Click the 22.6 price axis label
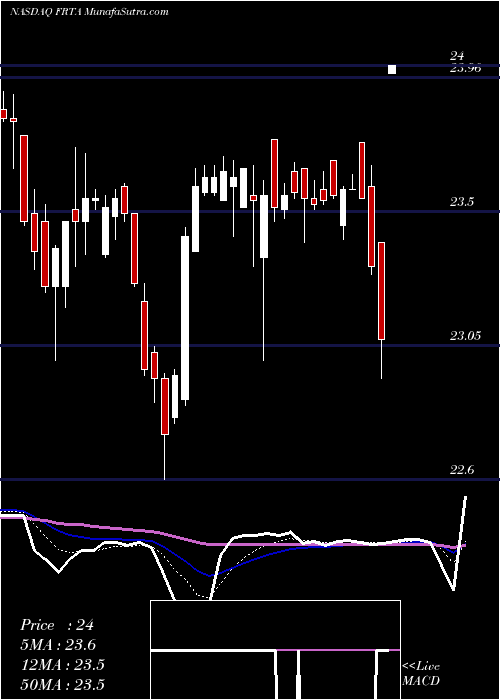This screenshot has height=700, width=500. tap(462, 470)
